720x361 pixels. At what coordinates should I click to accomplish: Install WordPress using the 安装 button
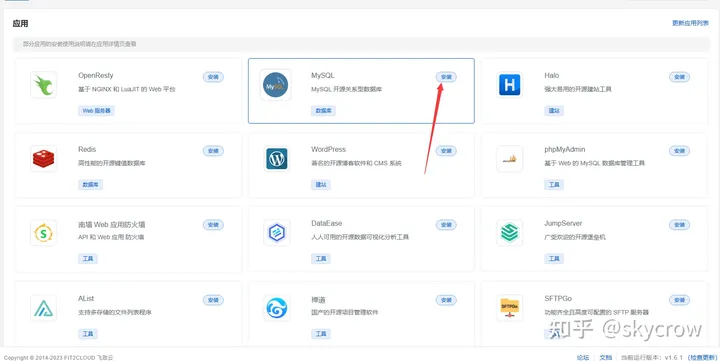tap(446, 151)
